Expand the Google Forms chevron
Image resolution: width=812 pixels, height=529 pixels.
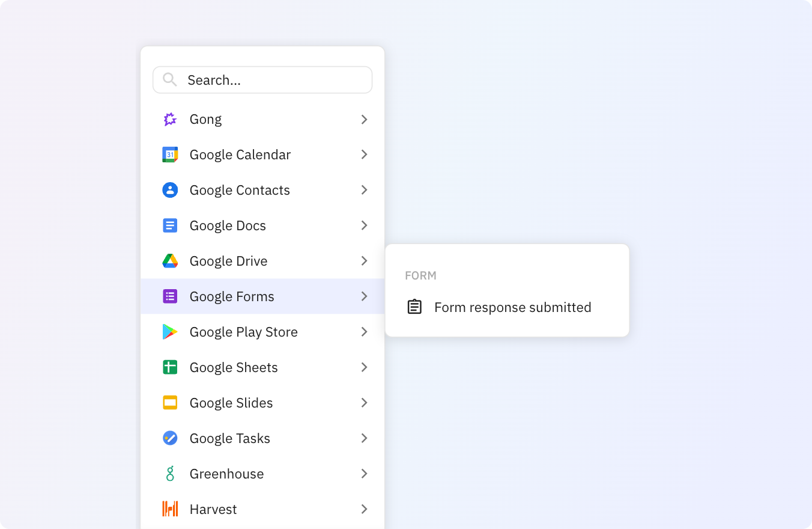[x=364, y=296]
